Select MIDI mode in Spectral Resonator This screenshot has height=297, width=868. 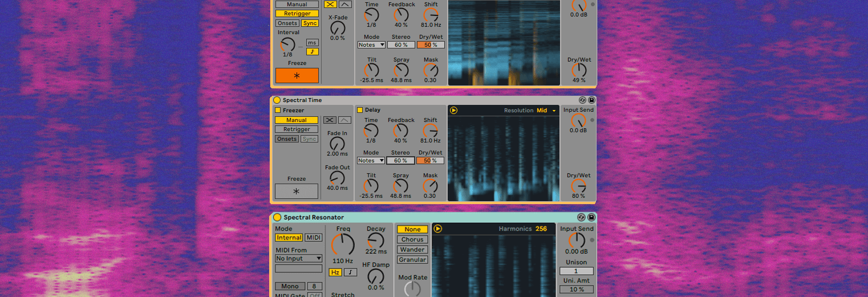(x=313, y=238)
